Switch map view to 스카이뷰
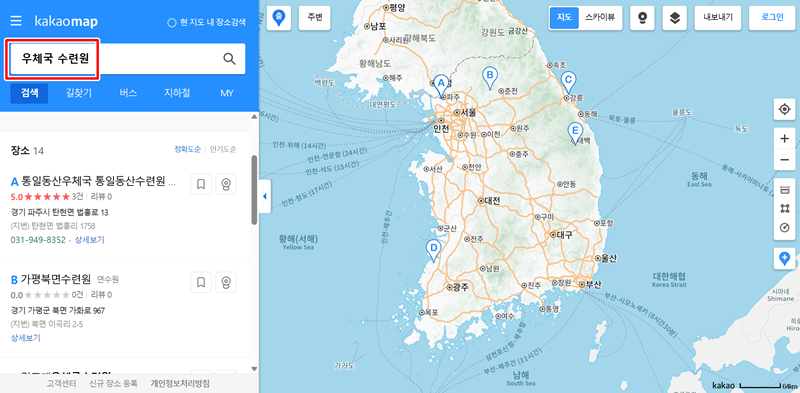Image resolution: width=800 pixels, height=393 pixels. click(601, 18)
